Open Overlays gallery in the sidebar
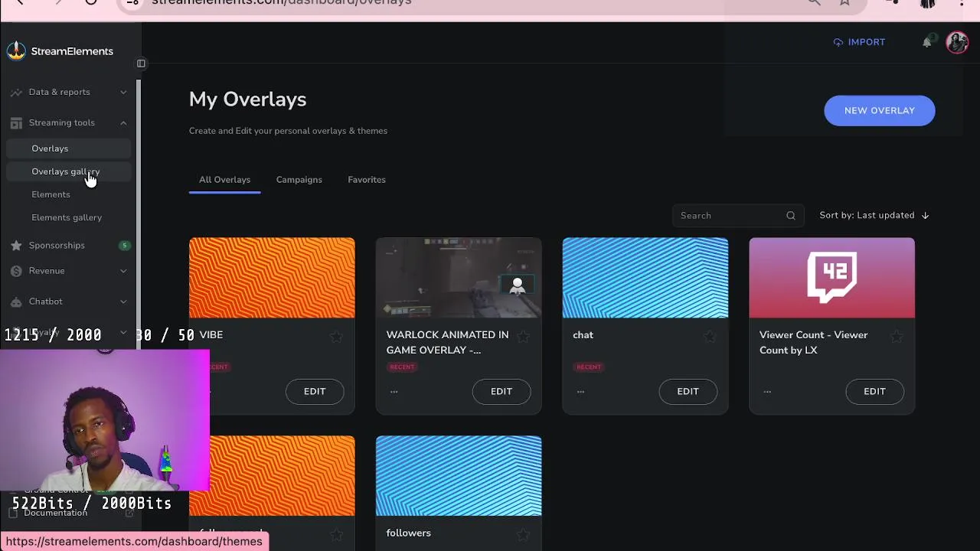This screenshot has width=980, height=551. pyautogui.click(x=69, y=171)
